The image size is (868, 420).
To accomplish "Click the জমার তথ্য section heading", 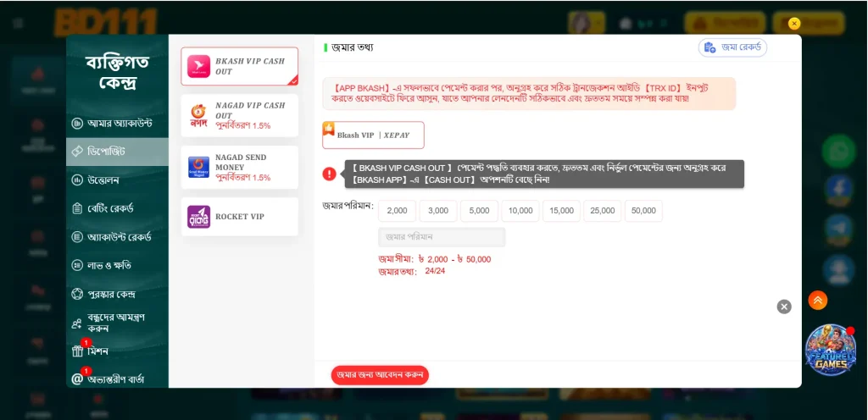I will click(x=352, y=47).
